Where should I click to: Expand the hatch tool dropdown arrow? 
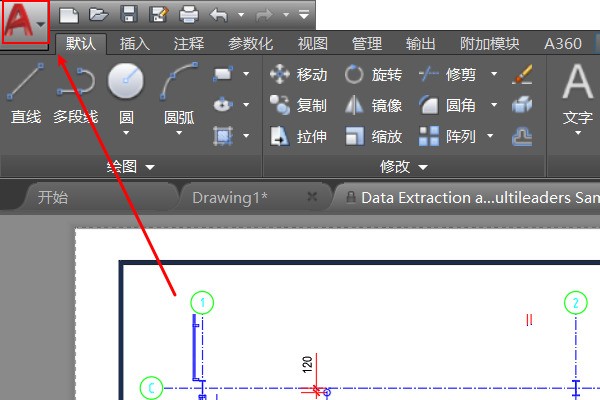(x=246, y=136)
